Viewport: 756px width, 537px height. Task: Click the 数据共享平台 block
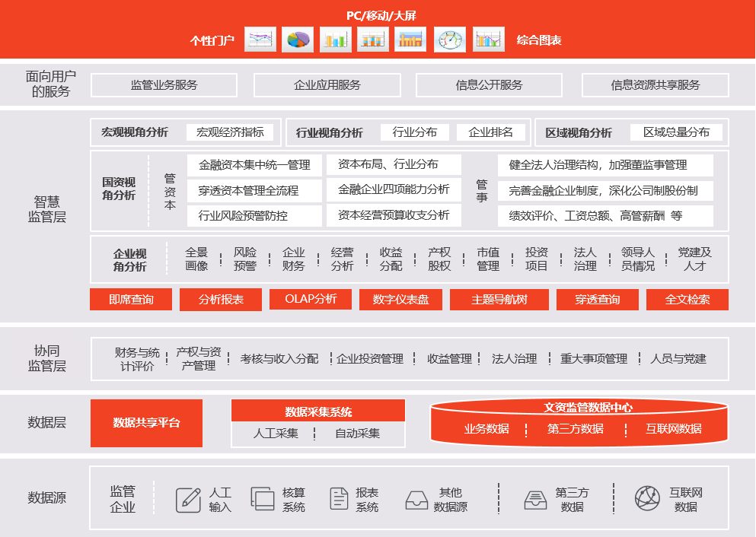146,423
